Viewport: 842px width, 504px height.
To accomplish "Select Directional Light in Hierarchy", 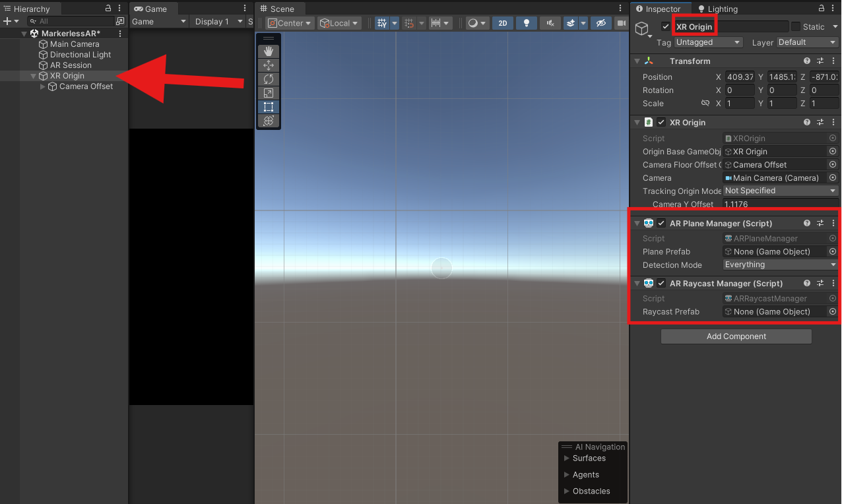I will (x=81, y=55).
